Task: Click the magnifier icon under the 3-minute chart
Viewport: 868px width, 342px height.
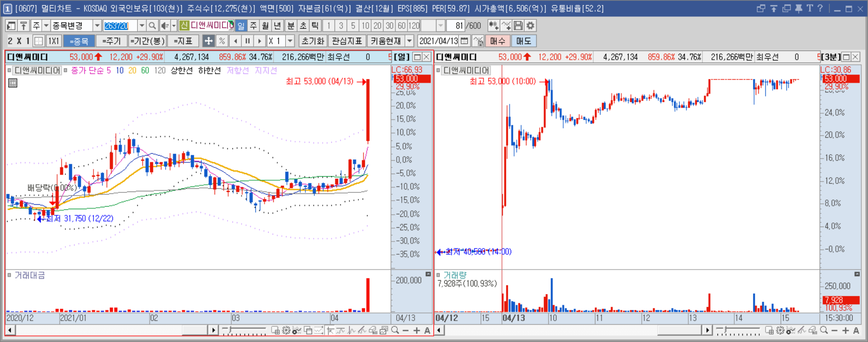Action: 824,331
